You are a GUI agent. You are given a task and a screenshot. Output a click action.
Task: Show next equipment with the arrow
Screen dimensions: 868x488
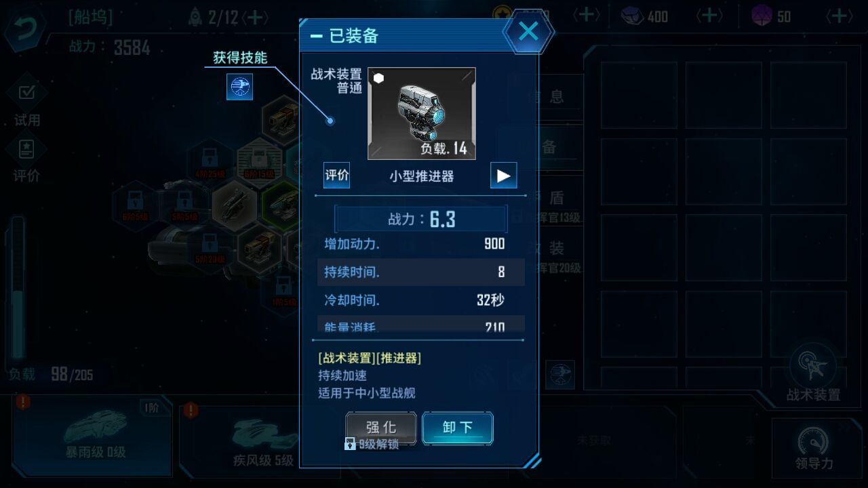tap(503, 176)
